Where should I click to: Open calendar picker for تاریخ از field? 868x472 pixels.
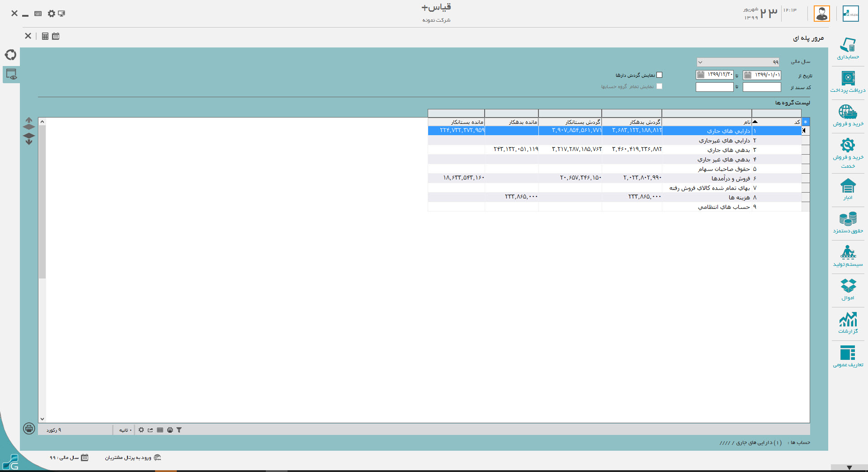(748, 75)
